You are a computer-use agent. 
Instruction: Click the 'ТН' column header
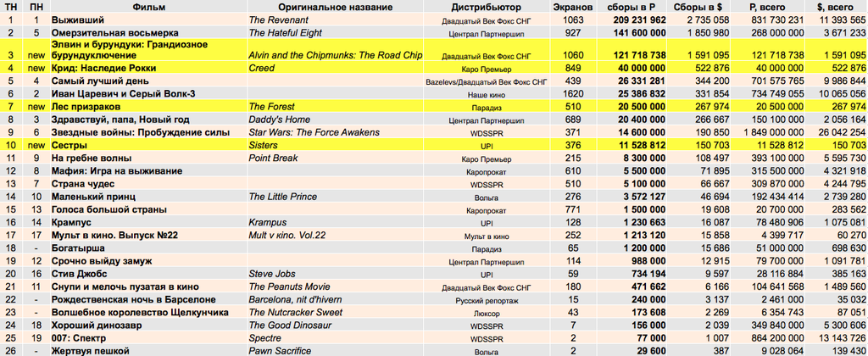10,7
